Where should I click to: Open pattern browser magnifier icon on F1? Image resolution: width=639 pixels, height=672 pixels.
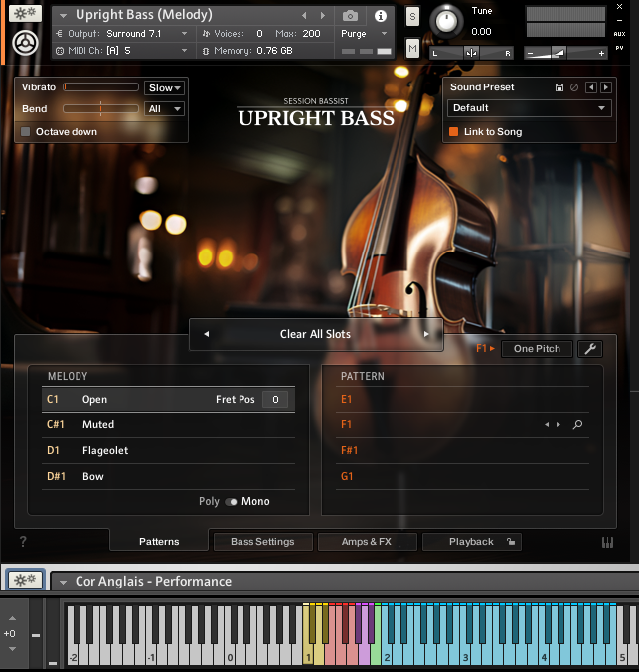[x=577, y=425]
